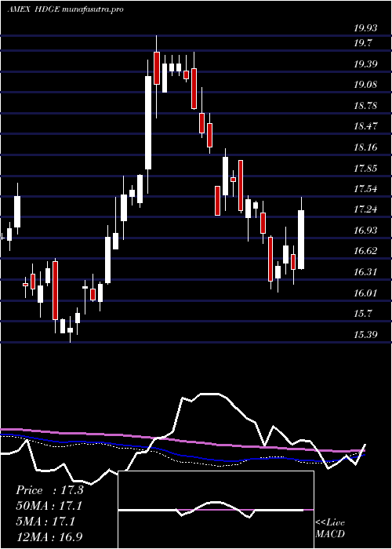Click the AMEX HDGE munafasutra.pro title text

pyautogui.click(x=65, y=9)
